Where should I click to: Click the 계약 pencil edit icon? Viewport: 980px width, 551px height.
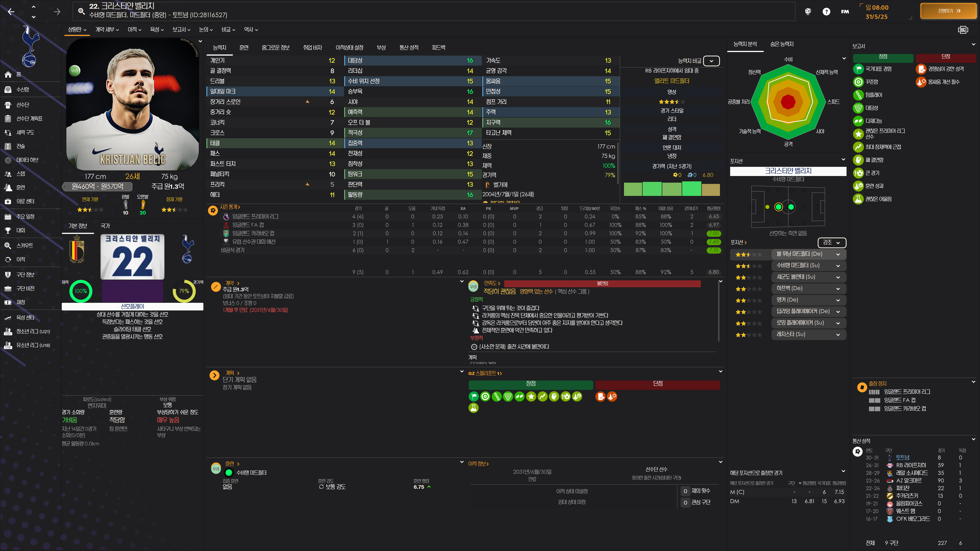216,287
